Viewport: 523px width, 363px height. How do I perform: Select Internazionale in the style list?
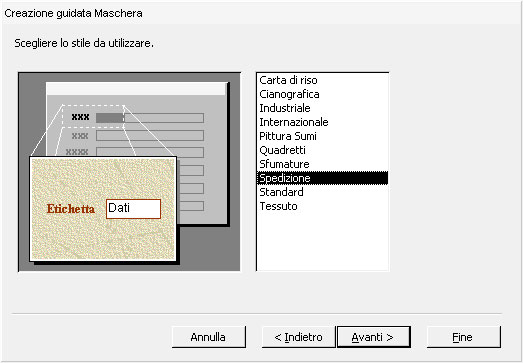322,122
